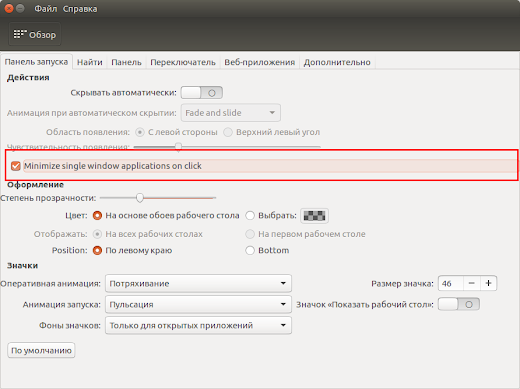Select the Bottom position radio button
Image resolution: width=520 pixels, height=389 pixels.
[x=250, y=250]
